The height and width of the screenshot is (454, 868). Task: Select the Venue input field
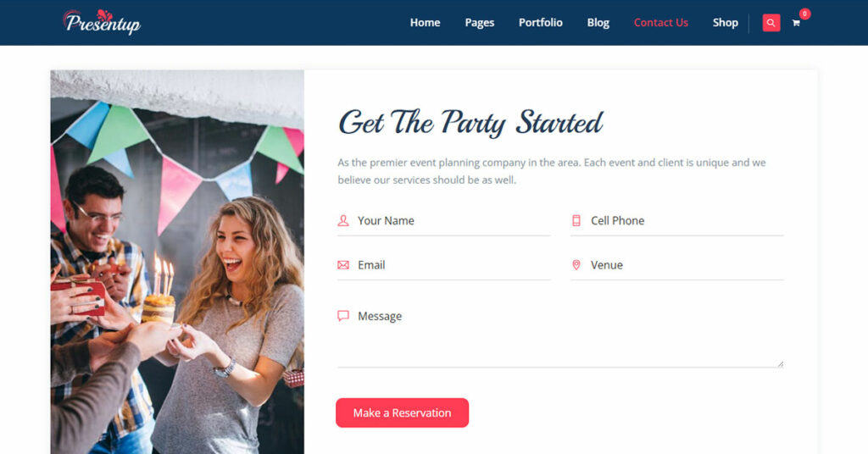tap(677, 265)
